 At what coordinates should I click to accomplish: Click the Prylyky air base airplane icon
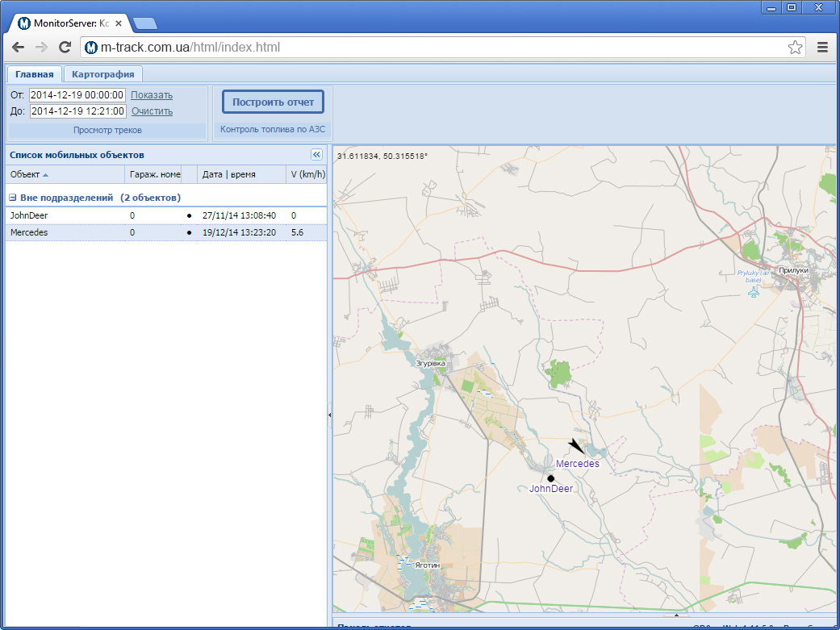pyautogui.click(x=754, y=292)
